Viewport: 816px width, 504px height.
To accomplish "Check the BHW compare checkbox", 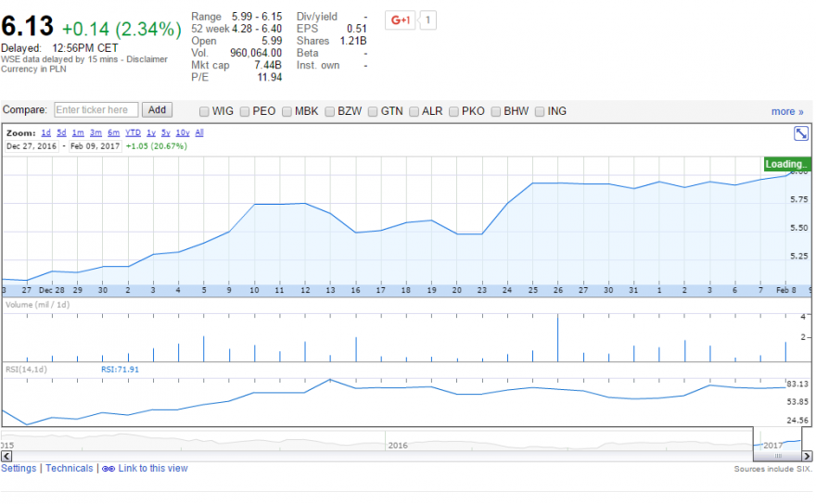I will [x=496, y=112].
